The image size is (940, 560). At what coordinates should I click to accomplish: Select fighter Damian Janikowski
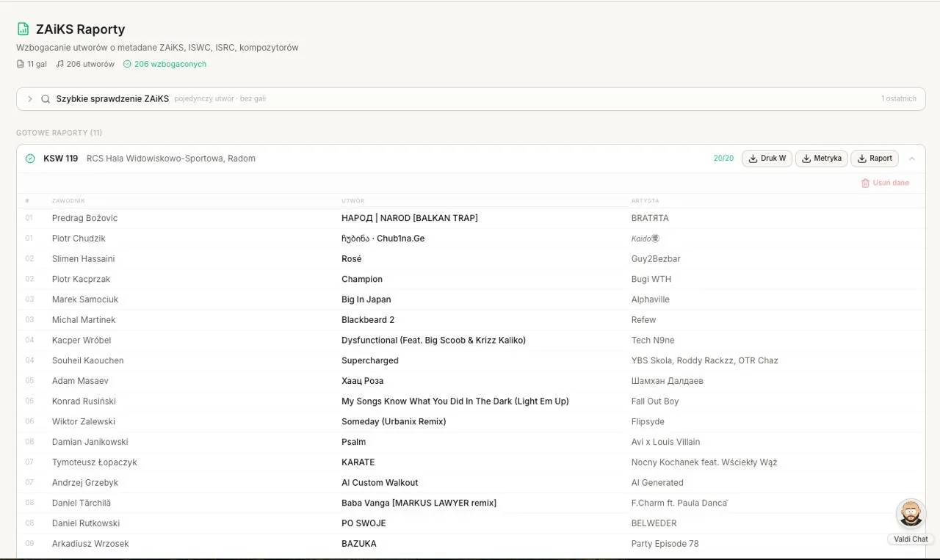pos(90,442)
